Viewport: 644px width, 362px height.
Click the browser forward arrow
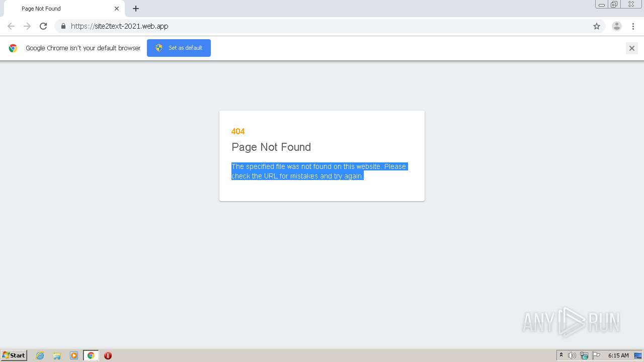(27, 26)
